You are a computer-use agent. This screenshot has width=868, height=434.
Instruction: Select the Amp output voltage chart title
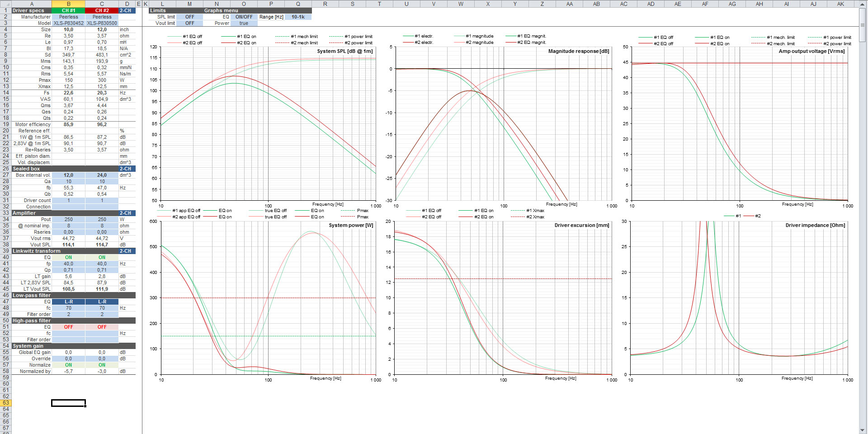tap(811, 51)
